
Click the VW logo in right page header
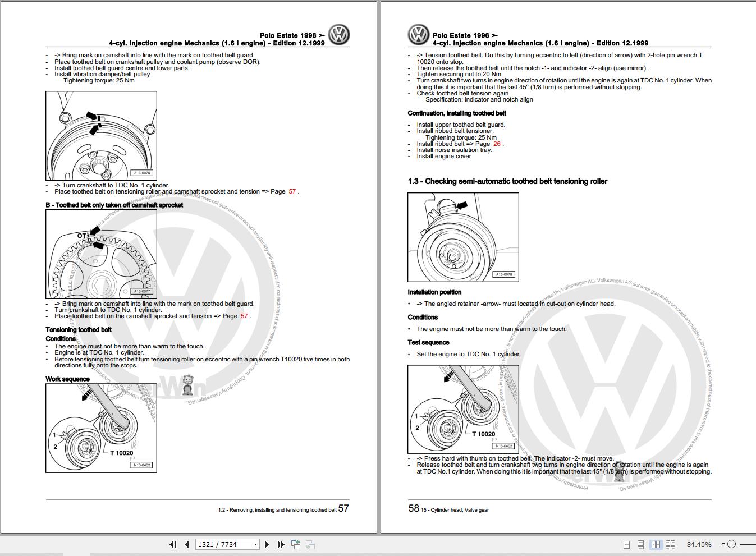pos(419,35)
